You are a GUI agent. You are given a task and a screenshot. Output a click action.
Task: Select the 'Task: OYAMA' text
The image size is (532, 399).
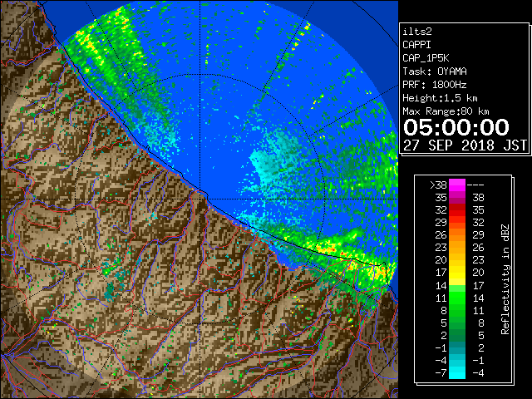(435, 71)
